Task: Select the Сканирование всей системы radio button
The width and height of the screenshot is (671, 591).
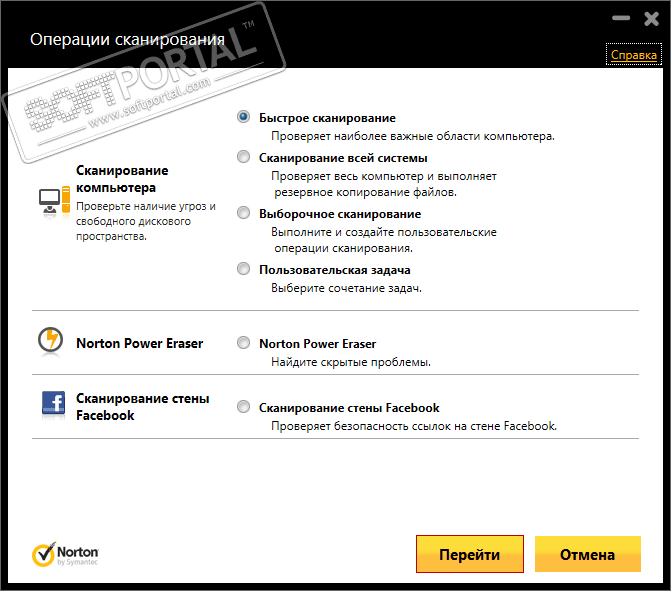Action: click(243, 157)
